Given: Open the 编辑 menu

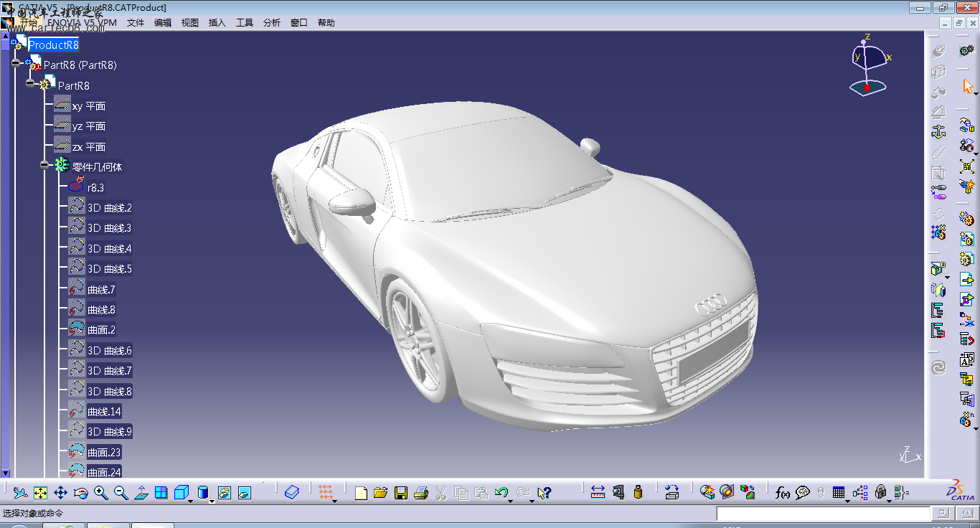Looking at the screenshot, I should 163,23.
